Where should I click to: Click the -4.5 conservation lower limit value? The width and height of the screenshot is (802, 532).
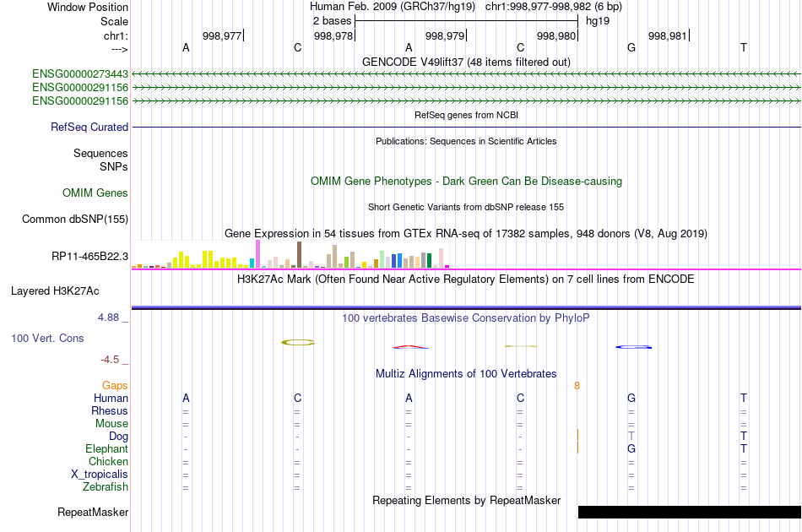pyautogui.click(x=110, y=360)
